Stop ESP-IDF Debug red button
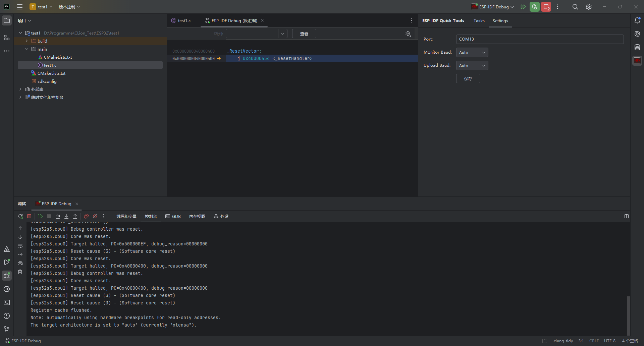 546,7
